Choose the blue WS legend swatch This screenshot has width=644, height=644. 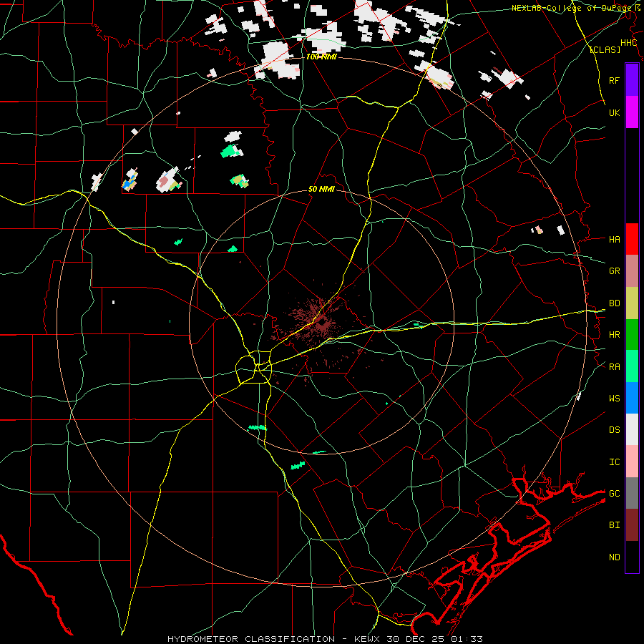point(632,398)
